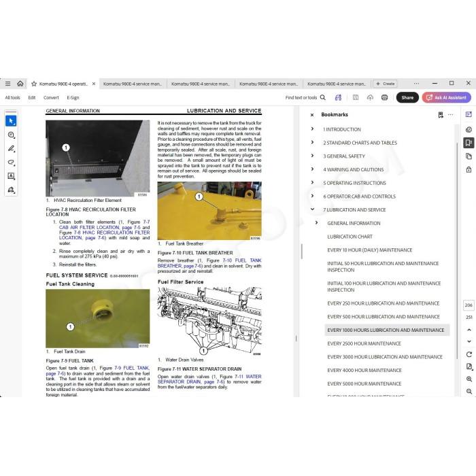Expand 5 OPERATING INSTRUCTIONS bookmark
This screenshot has height=476, width=476.
[x=312, y=182]
